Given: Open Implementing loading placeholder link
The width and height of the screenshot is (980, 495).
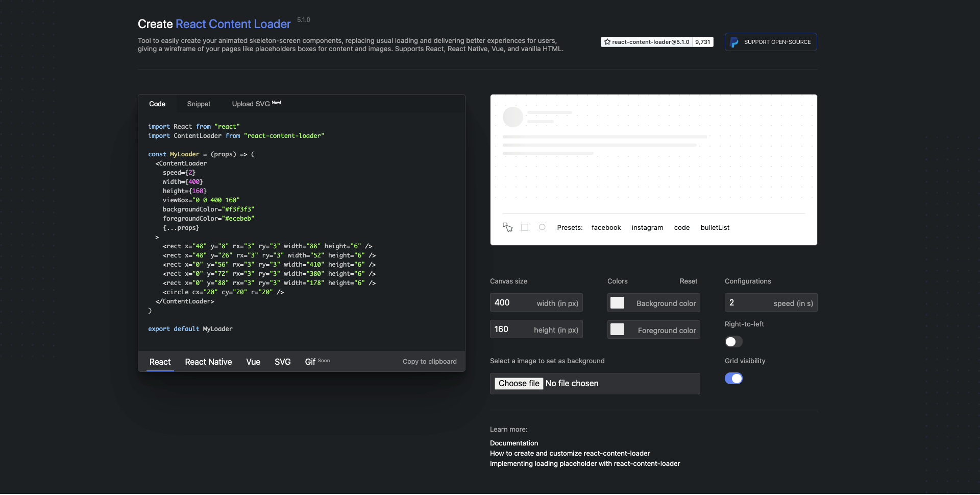Looking at the screenshot, I should pos(585,464).
